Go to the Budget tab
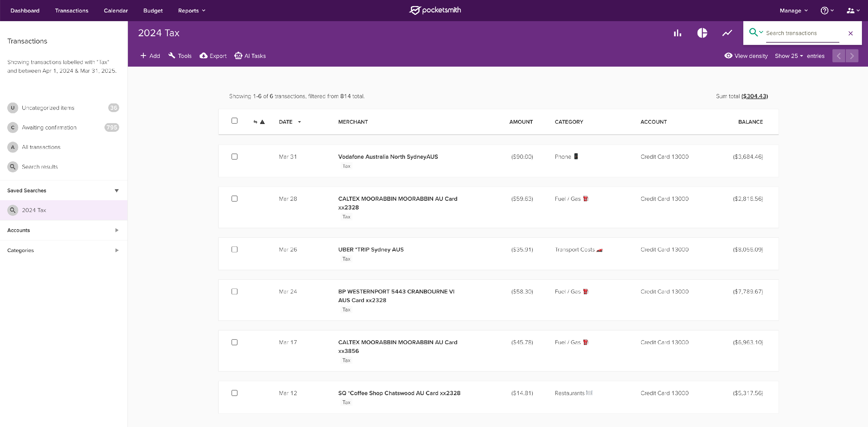 pyautogui.click(x=153, y=10)
